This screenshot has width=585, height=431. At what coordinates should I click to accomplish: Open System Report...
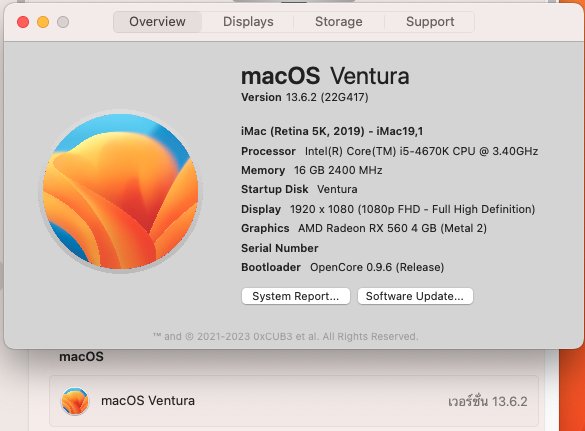[x=296, y=296]
